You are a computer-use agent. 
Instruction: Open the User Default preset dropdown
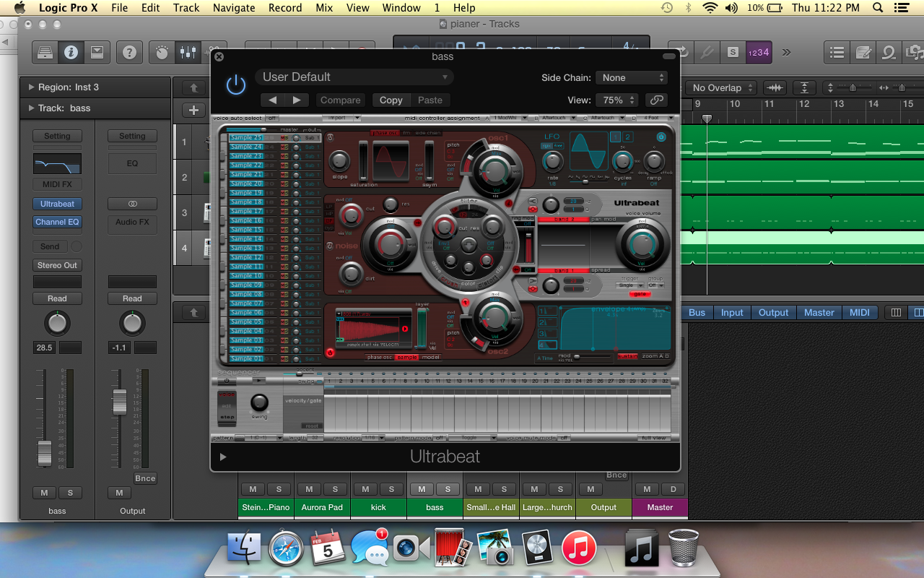[354, 77]
